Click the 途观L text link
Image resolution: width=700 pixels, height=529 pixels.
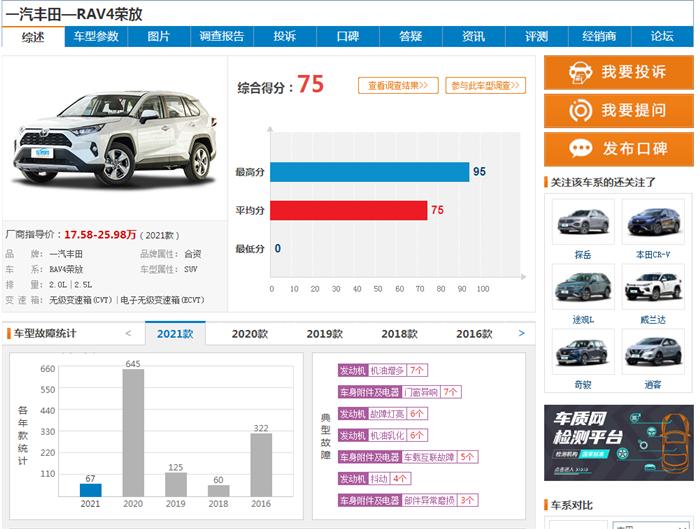pos(583,320)
